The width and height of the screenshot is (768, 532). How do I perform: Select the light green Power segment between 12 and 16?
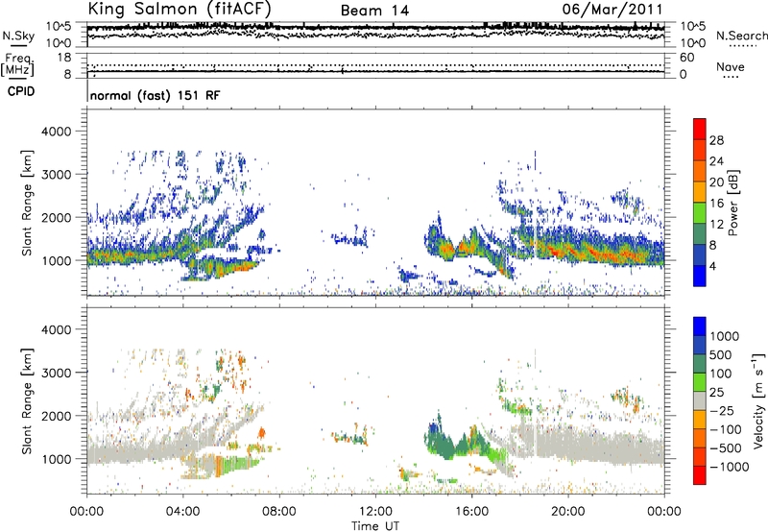[700, 213]
